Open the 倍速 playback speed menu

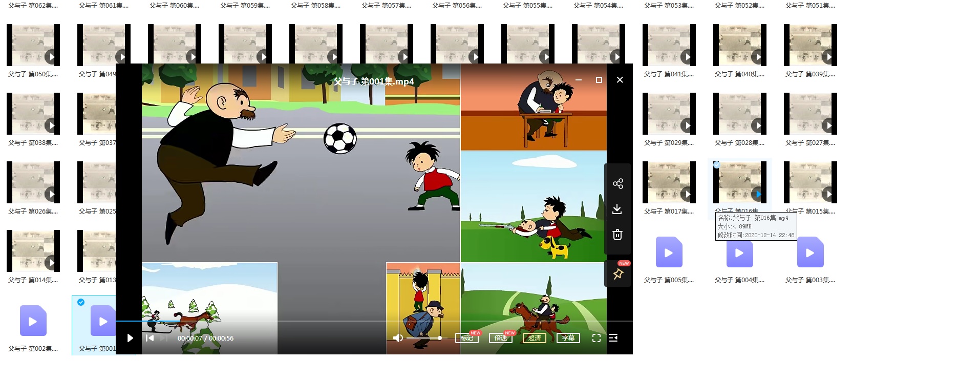pyautogui.click(x=500, y=338)
